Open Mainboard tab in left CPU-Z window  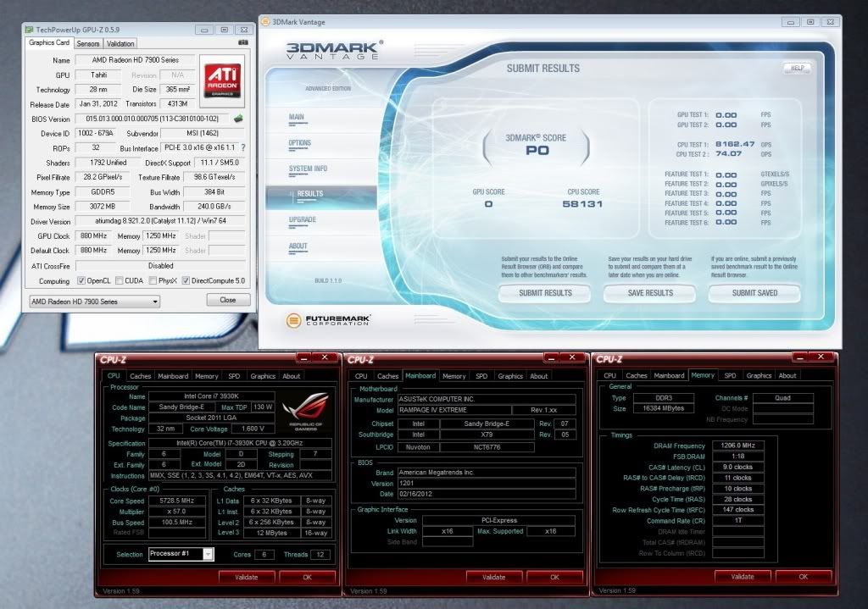click(x=173, y=376)
